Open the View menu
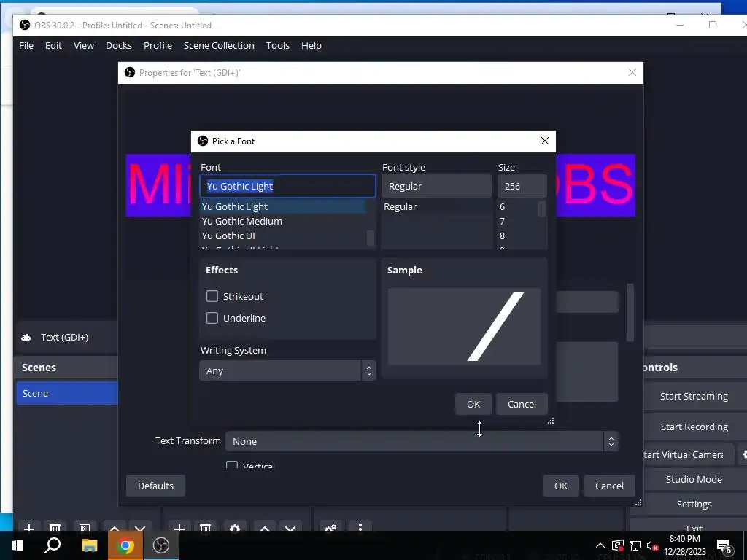This screenshot has height=560, width=747. coord(84,46)
